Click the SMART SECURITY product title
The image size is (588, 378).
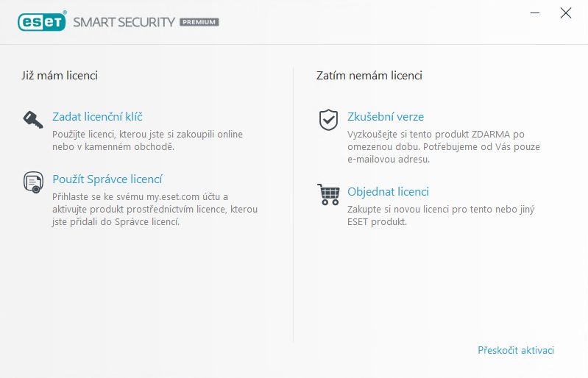[x=124, y=22]
